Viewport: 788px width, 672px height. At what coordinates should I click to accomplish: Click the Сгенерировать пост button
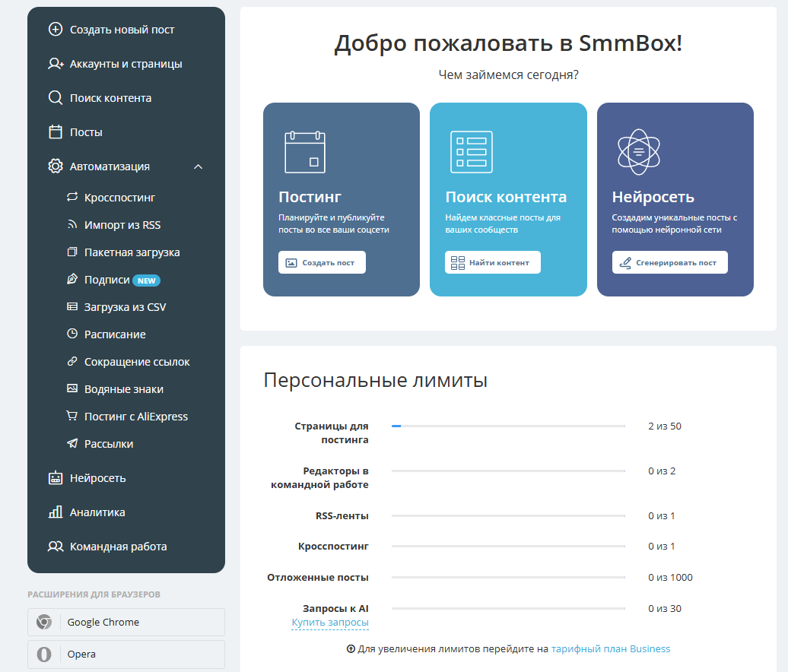pyautogui.click(x=669, y=262)
